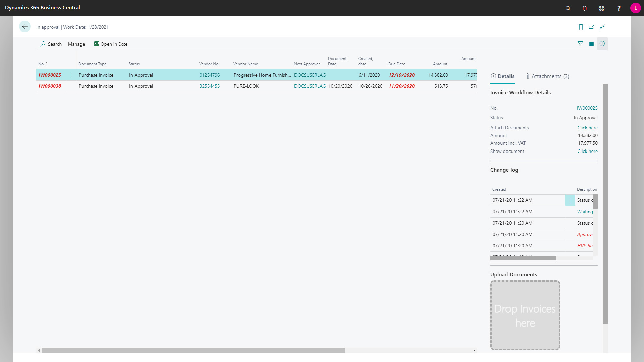
Task: Open the global search magnifier icon
Action: tap(568, 8)
